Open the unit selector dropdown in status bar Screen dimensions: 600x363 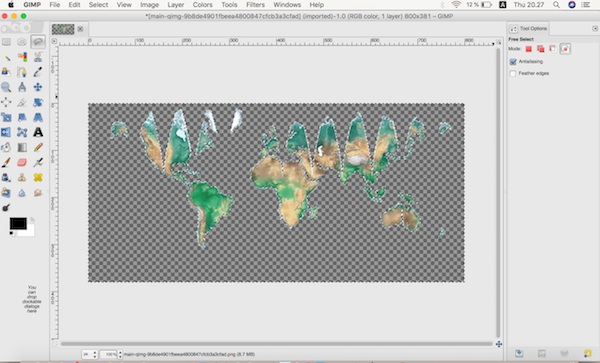pos(90,355)
